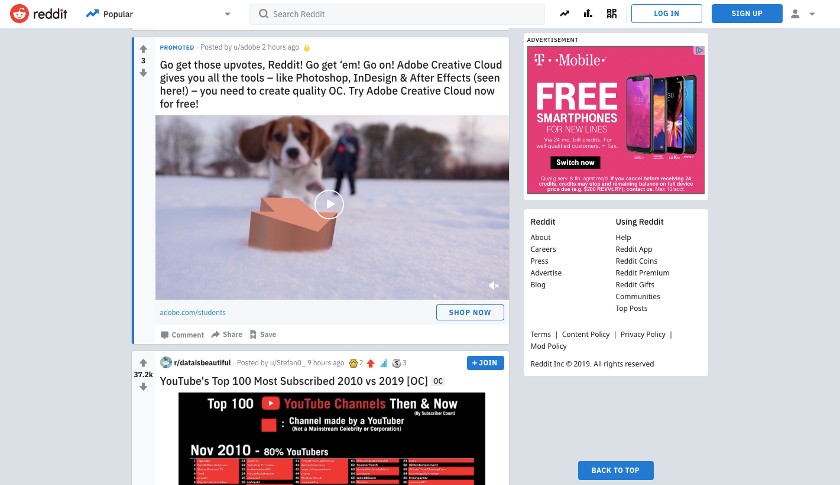This screenshot has width=840, height=485.
Task: Click the BACK TO TOP button
Action: pos(616,470)
